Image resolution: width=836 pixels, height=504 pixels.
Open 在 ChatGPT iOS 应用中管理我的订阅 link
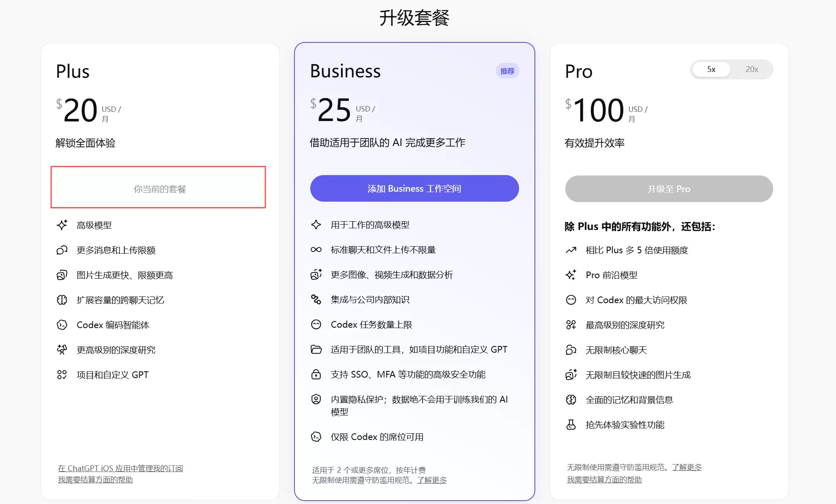pos(120,468)
